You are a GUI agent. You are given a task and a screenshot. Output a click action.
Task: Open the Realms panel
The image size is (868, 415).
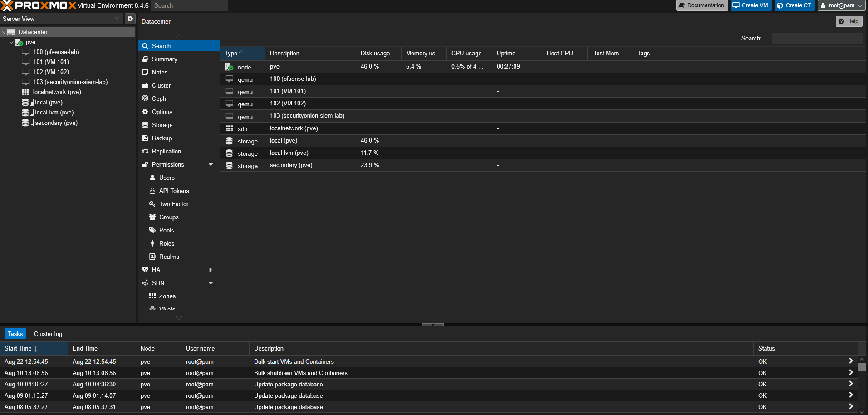pyautogui.click(x=168, y=257)
